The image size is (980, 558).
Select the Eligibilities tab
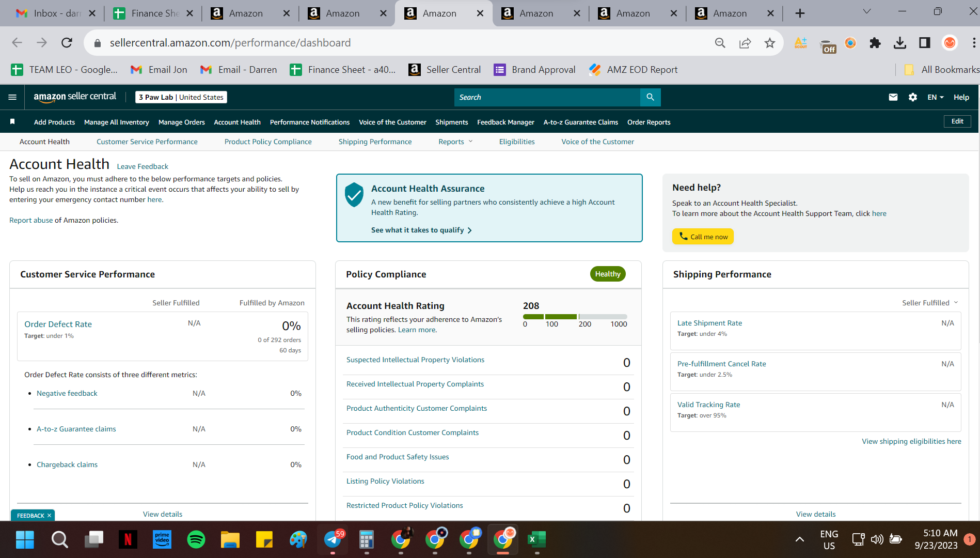[517, 142]
